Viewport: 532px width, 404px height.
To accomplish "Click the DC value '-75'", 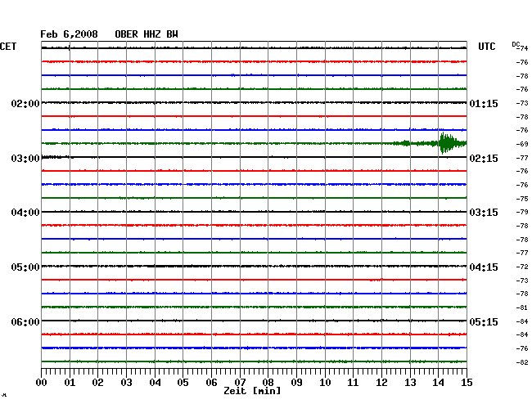I will tap(522, 199).
